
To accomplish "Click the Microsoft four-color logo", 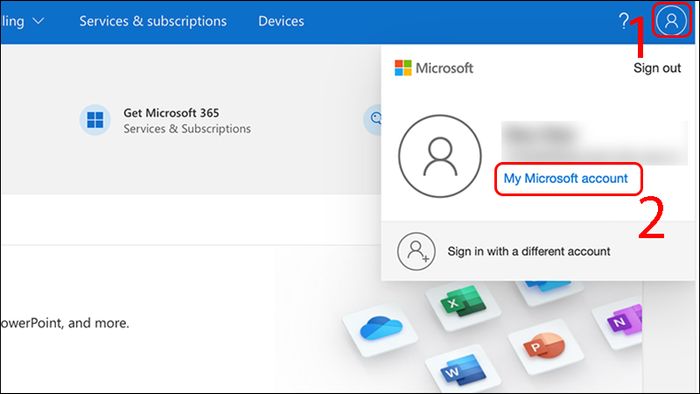I will 403,68.
